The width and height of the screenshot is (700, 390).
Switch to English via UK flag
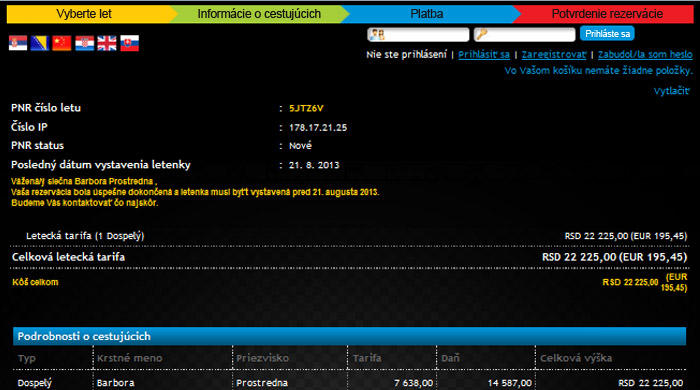(107, 43)
